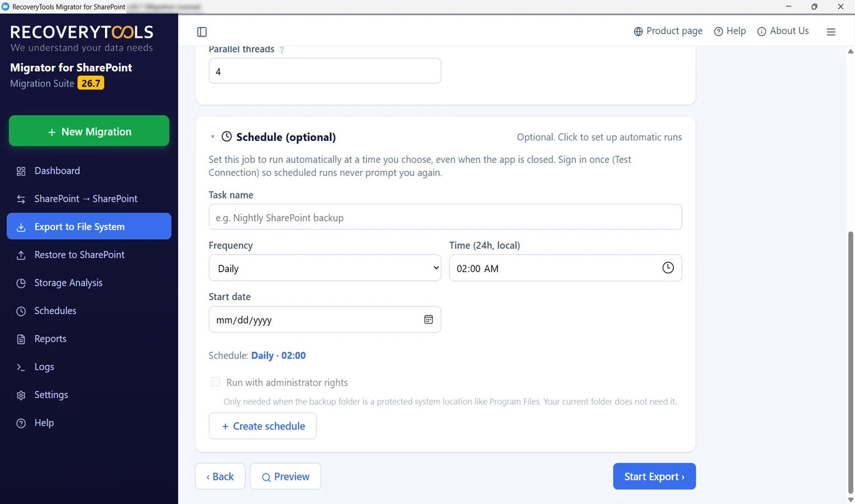Open the Frequency dropdown
Viewport: 855px width, 504px height.
pos(325,268)
